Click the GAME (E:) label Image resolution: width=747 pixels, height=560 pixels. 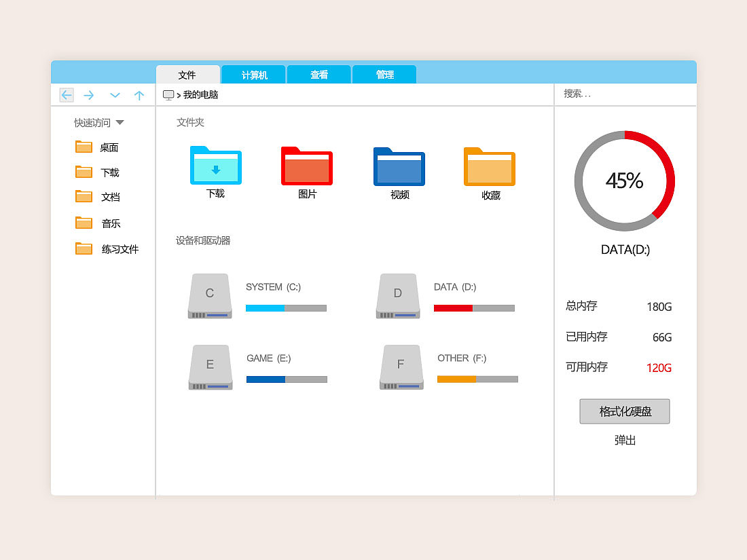tap(269, 358)
